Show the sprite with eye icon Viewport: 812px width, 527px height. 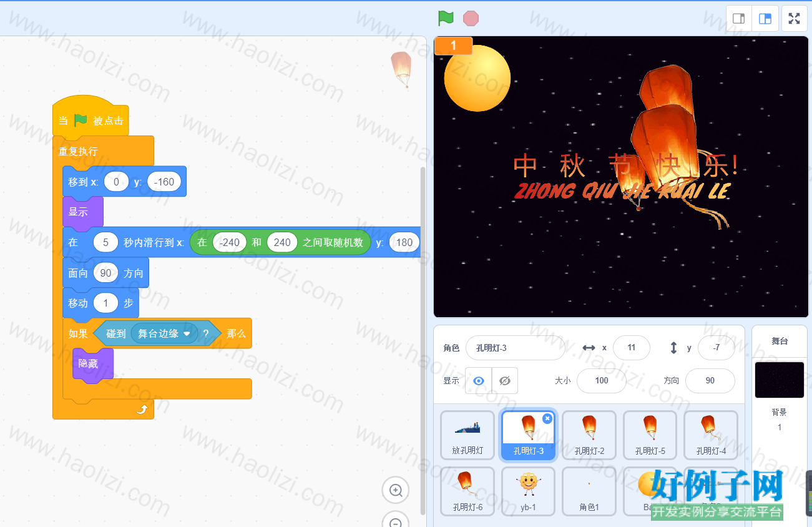pos(479,380)
